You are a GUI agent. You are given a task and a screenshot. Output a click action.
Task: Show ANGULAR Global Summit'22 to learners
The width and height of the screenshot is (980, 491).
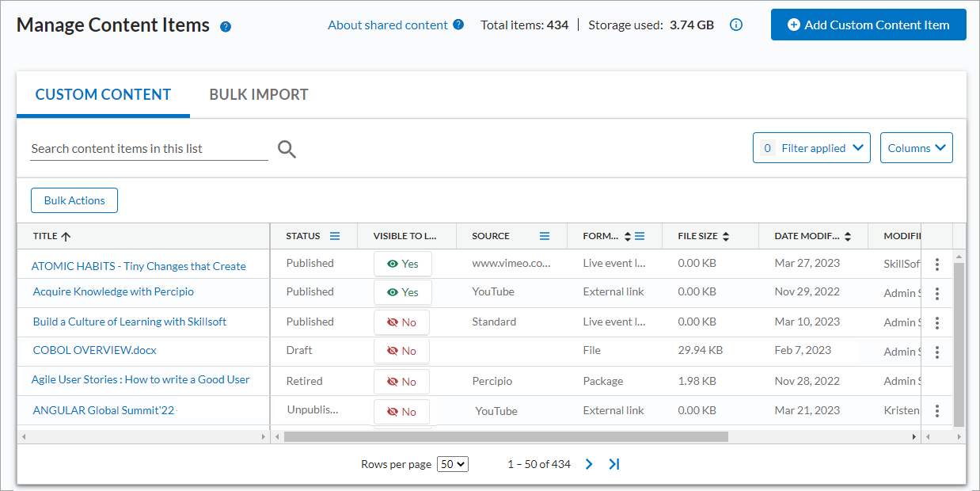pos(401,411)
